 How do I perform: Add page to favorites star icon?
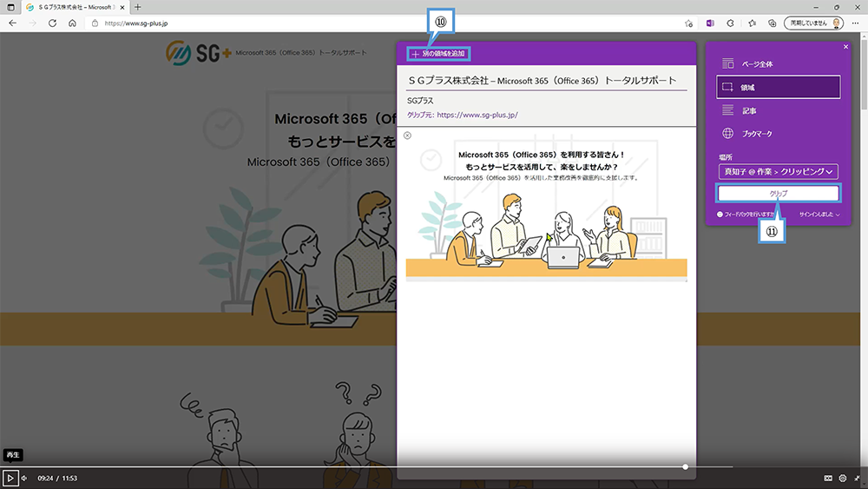pyautogui.click(x=688, y=23)
